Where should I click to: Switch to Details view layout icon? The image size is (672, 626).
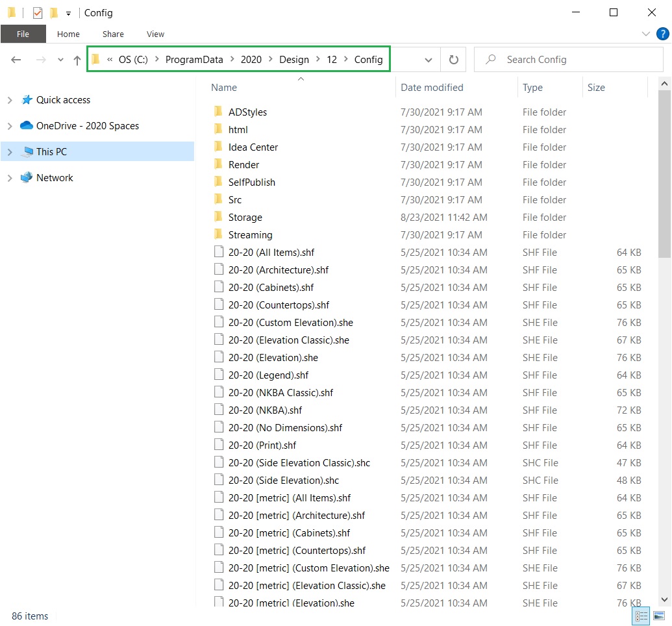[641, 616]
